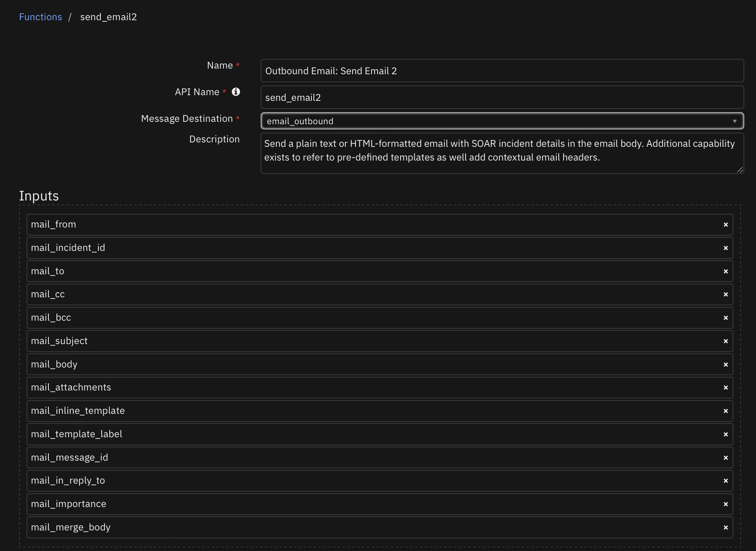Click the API Name info icon

[x=236, y=92]
